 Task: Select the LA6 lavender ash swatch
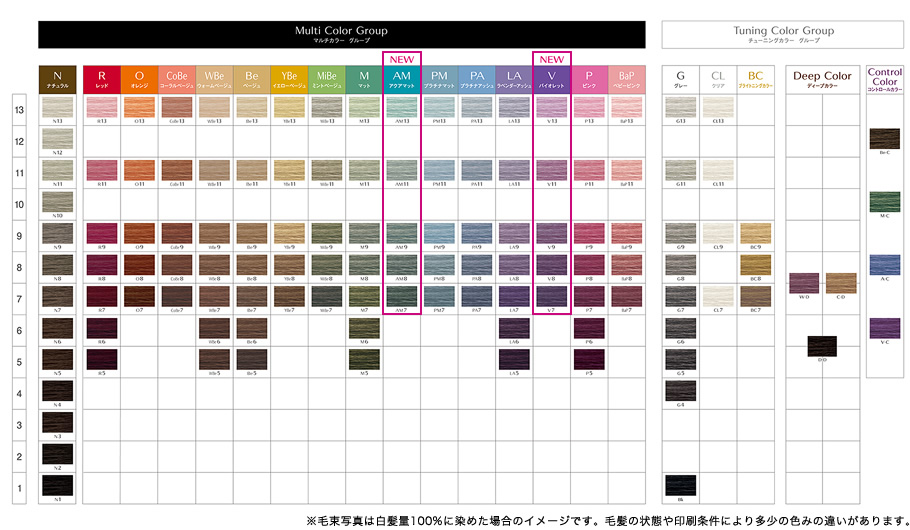click(514, 328)
